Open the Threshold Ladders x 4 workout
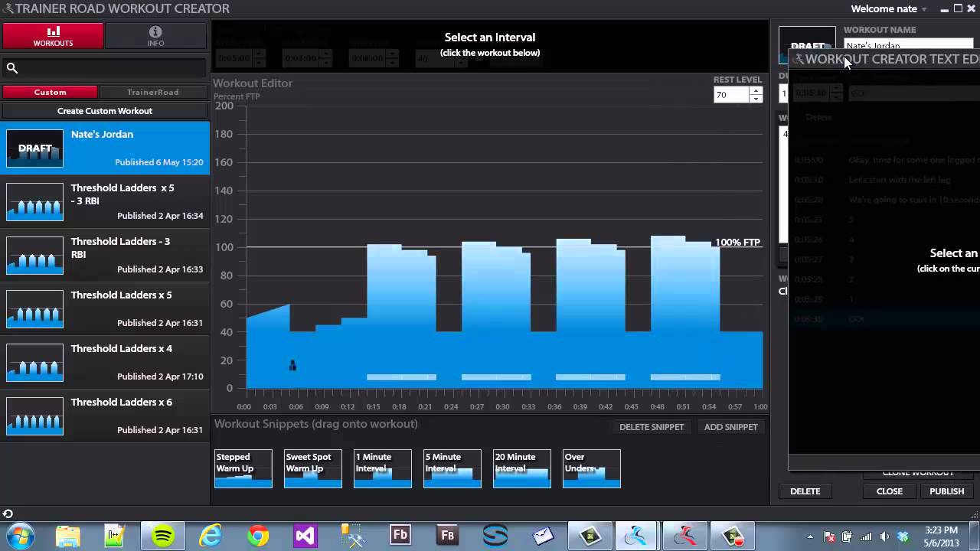Screen dimensions: 980x551 tap(105, 362)
